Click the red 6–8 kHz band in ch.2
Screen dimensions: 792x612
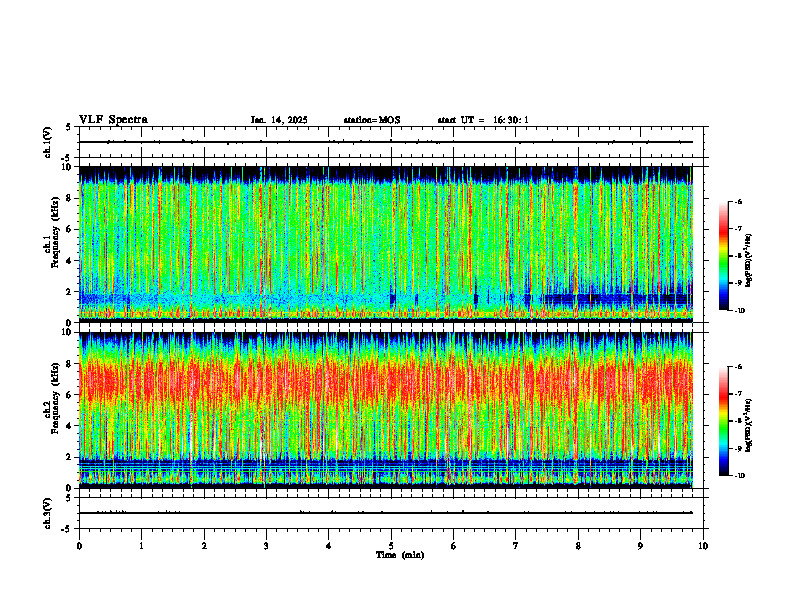pos(386,379)
